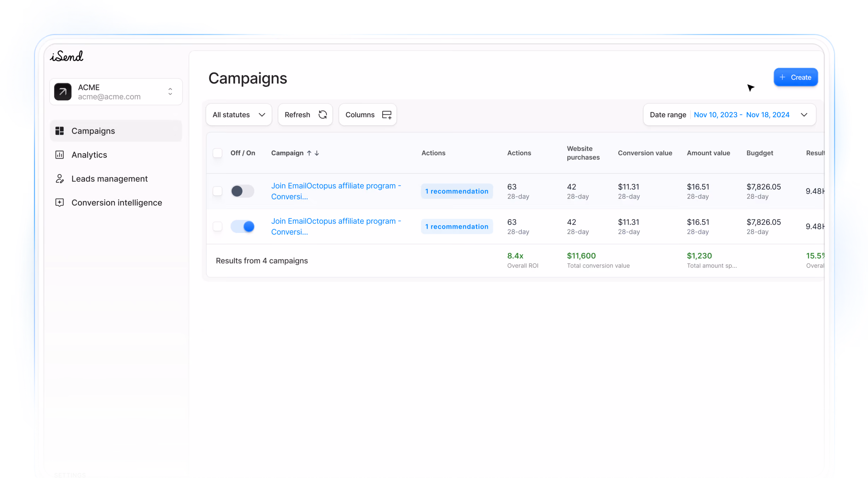Click the Date range label

(x=668, y=115)
